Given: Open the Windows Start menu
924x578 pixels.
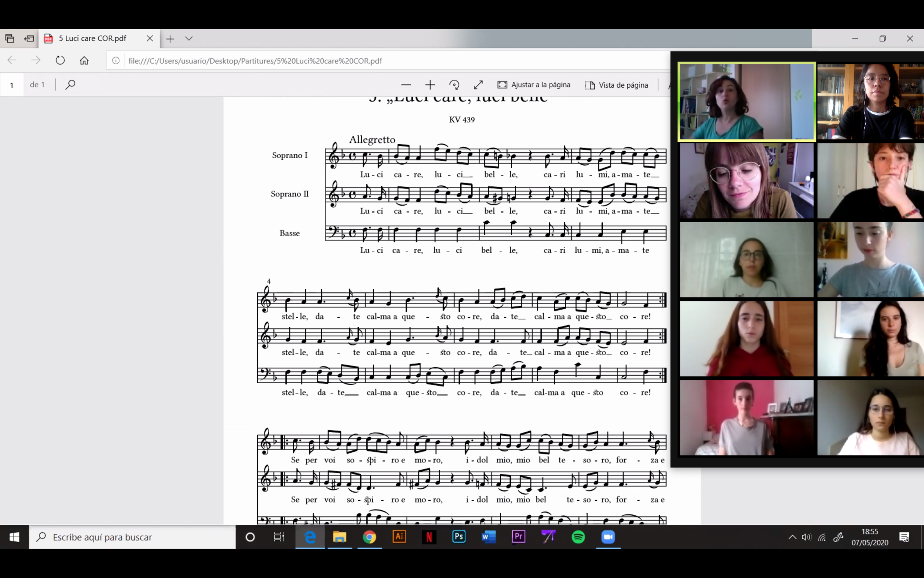Looking at the screenshot, I should (x=14, y=537).
